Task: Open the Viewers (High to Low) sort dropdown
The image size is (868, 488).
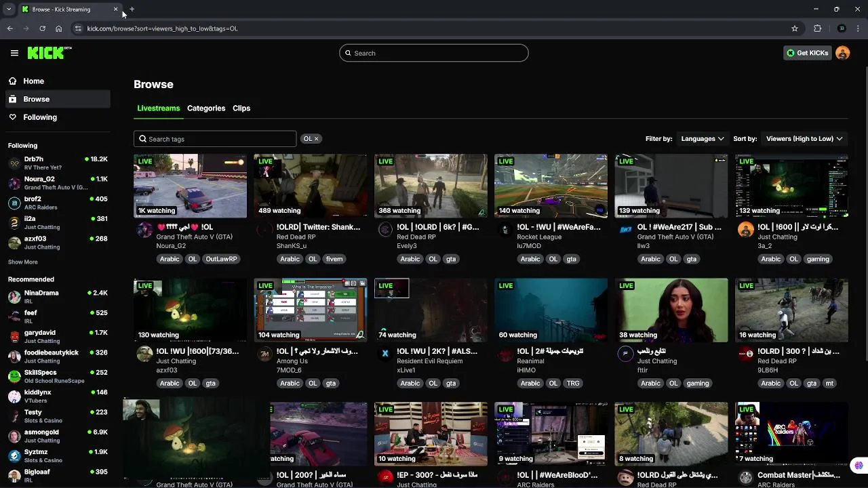Action: pos(804,139)
